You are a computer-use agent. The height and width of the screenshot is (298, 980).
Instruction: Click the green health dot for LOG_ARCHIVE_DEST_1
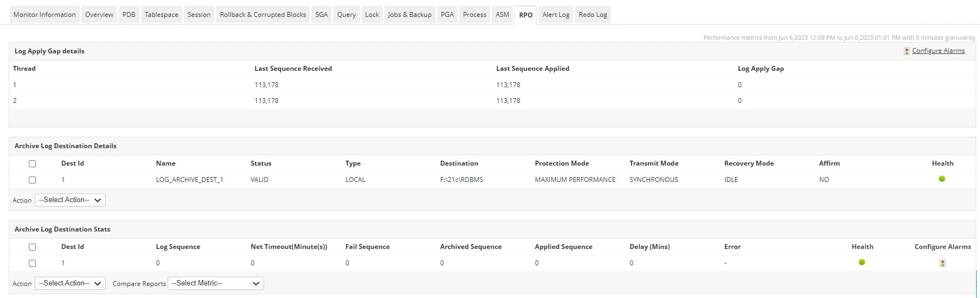[942, 179]
